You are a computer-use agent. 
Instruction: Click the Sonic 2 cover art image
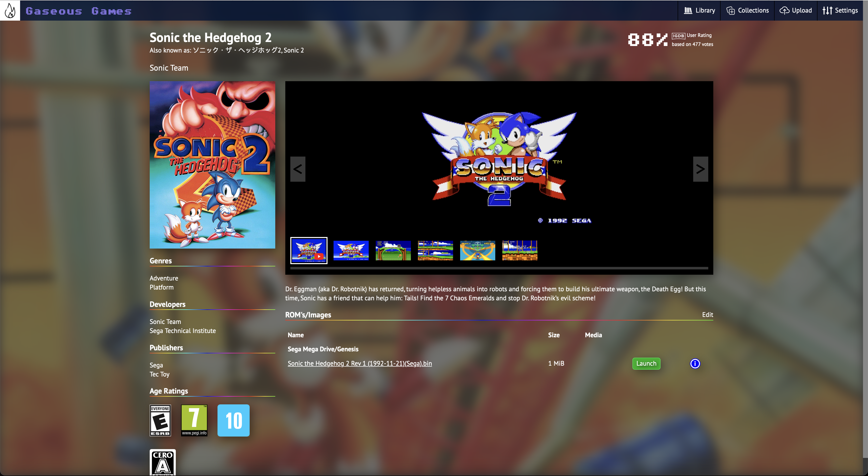(212, 165)
